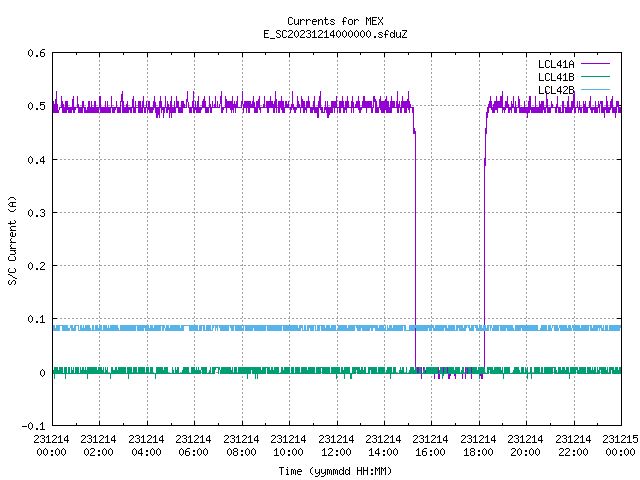Click the y-axis tick value -0.1

click(x=33, y=426)
